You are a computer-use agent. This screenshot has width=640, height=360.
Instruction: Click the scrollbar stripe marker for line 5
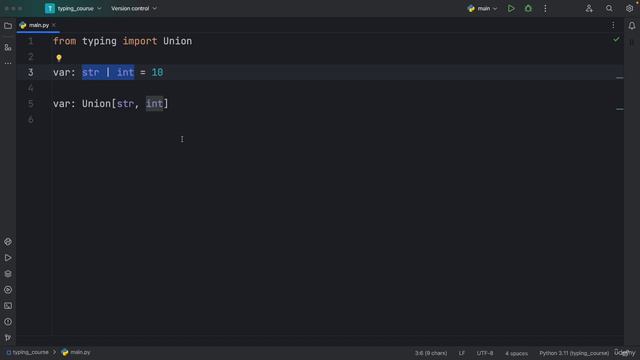click(620, 109)
